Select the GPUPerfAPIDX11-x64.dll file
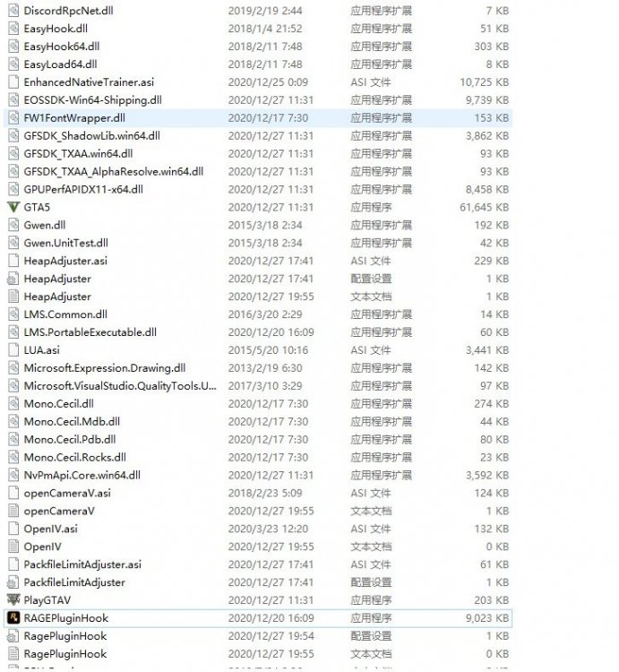The width and height of the screenshot is (619, 672). pyautogui.click(x=82, y=189)
